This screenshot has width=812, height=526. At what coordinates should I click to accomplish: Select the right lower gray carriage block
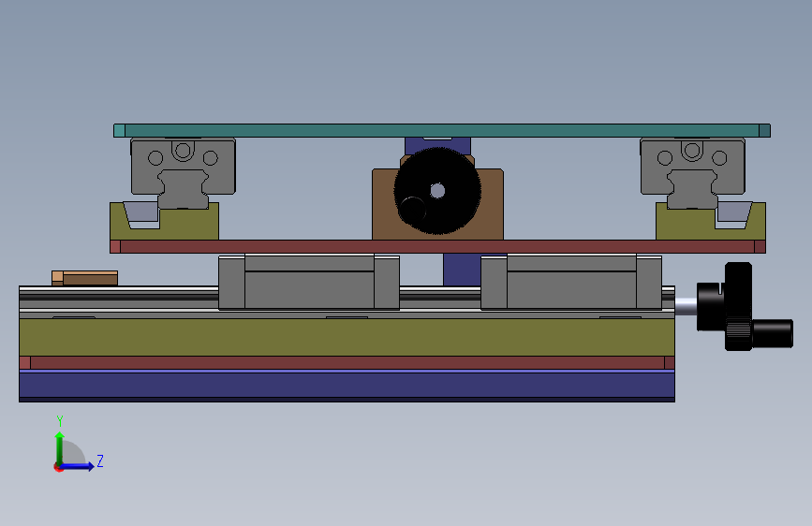[x=571, y=283]
